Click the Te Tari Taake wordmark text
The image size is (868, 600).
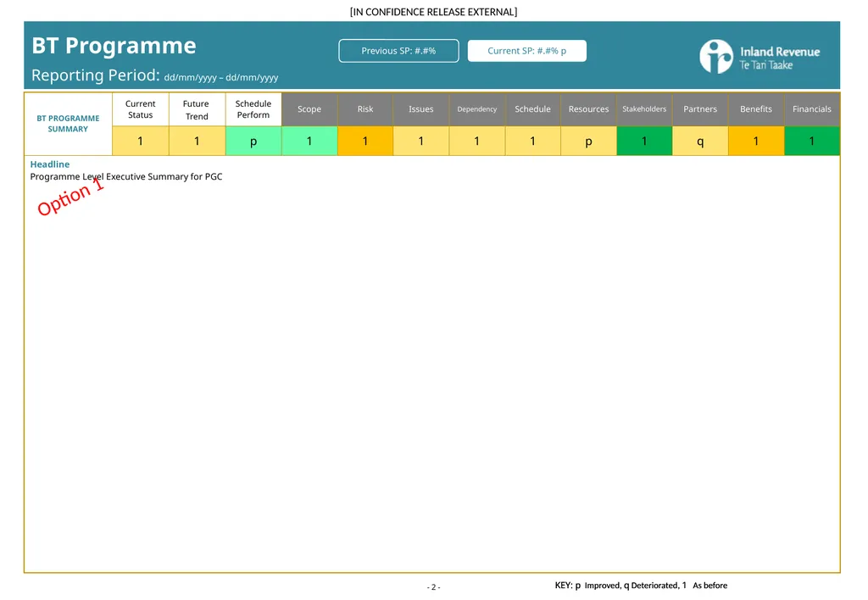[766, 65]
